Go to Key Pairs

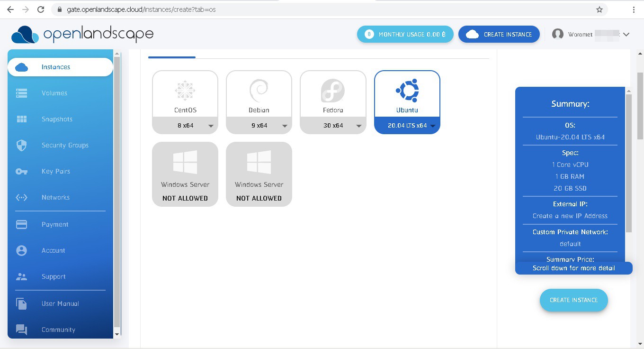tap(60, 171)
